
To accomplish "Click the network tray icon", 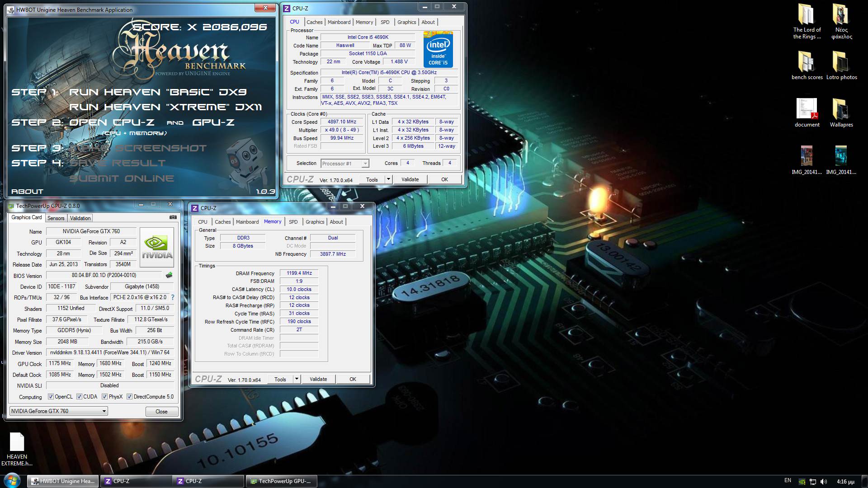I will click(x=812, y=481).
